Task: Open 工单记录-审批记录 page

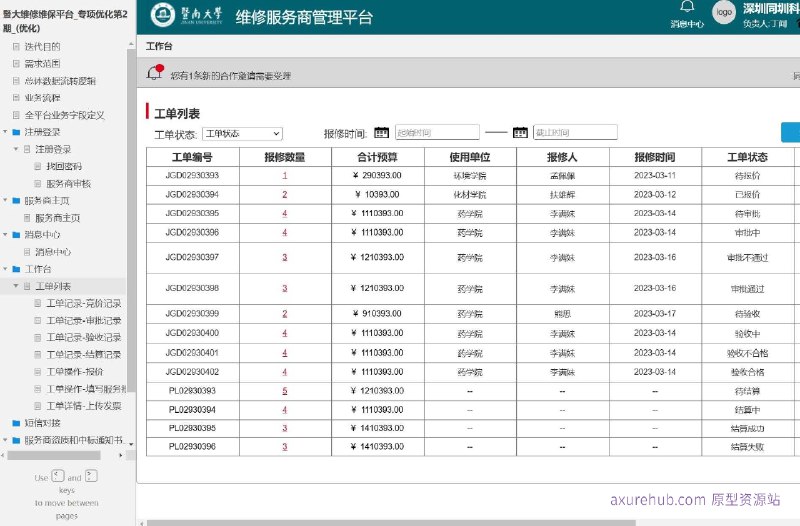Action: point(84,320)
